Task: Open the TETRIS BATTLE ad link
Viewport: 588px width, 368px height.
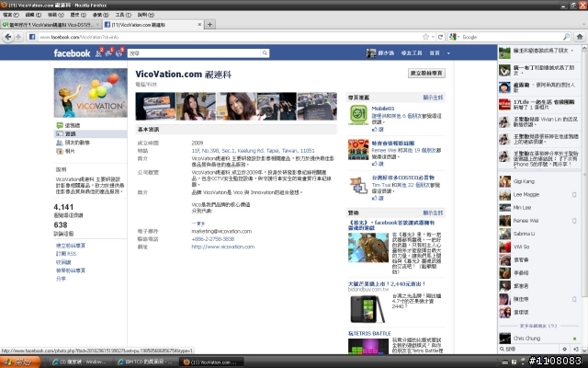Action: [x=369, y=333]
